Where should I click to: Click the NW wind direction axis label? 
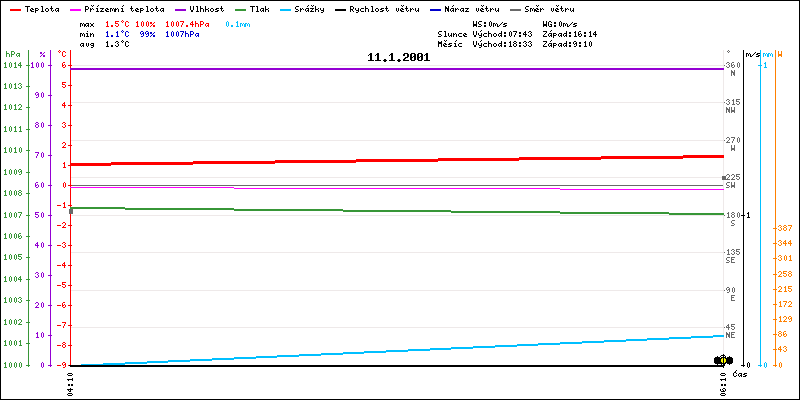click(731, 110)
